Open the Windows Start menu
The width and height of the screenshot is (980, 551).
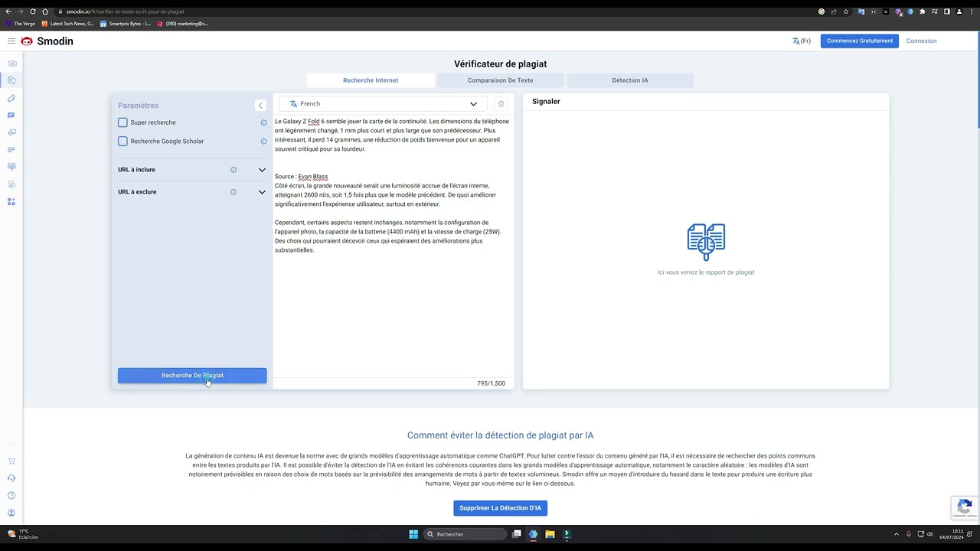413,534
